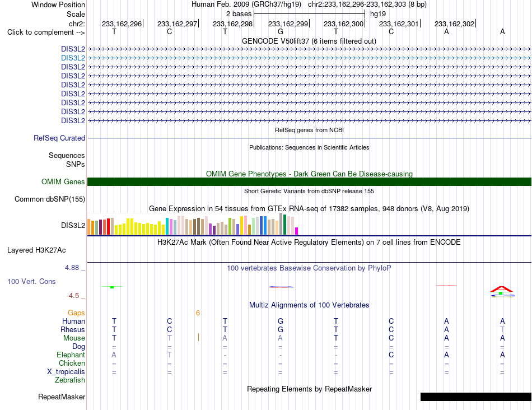Select the Elephant species row label
532x410 pixels.
click(x=71, y=355)
